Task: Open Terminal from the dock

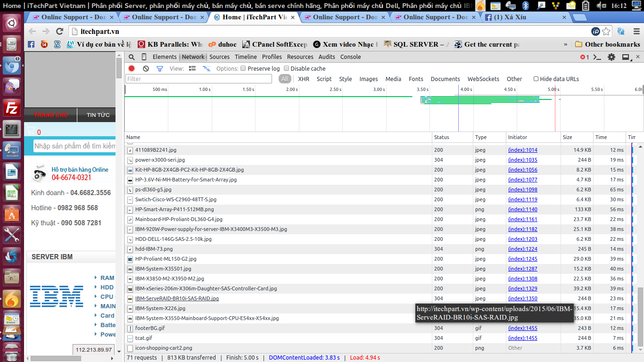Action: tap(12, 129)
